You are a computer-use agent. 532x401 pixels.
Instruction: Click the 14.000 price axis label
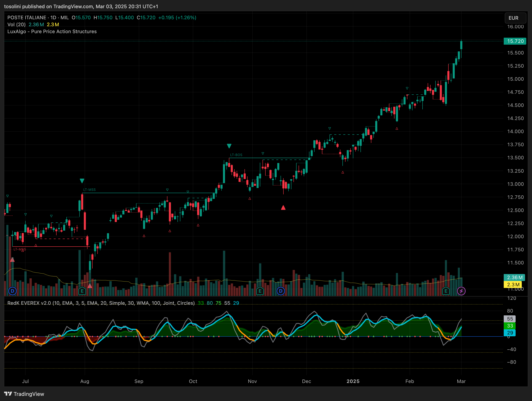point(515,131)
